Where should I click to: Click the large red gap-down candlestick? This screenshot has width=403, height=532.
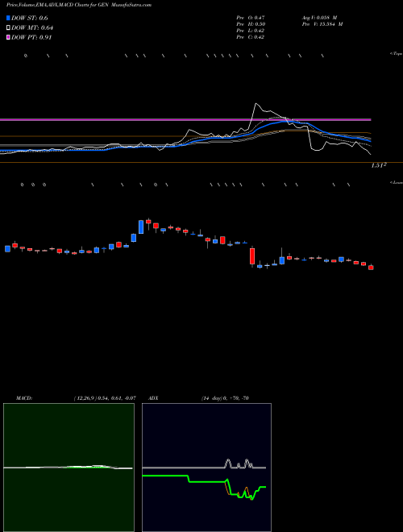(x=252, y=256)
